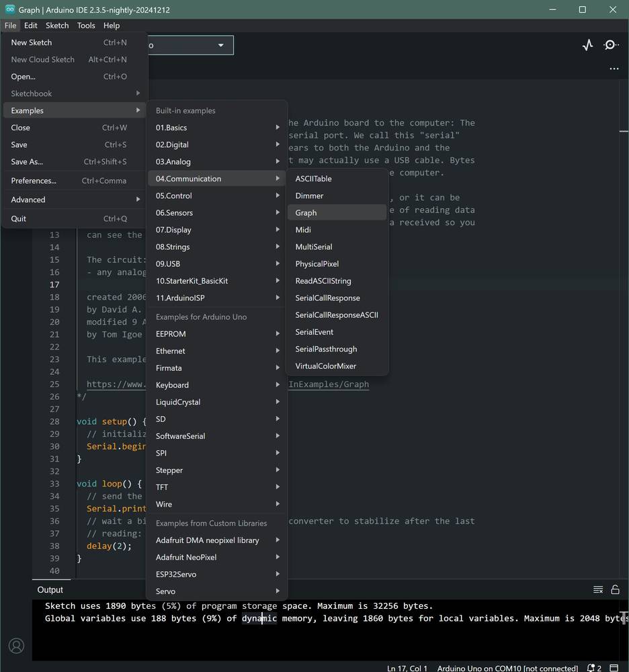
Task: Open the SerialPassthrough example
Action: tap(337, 349)
